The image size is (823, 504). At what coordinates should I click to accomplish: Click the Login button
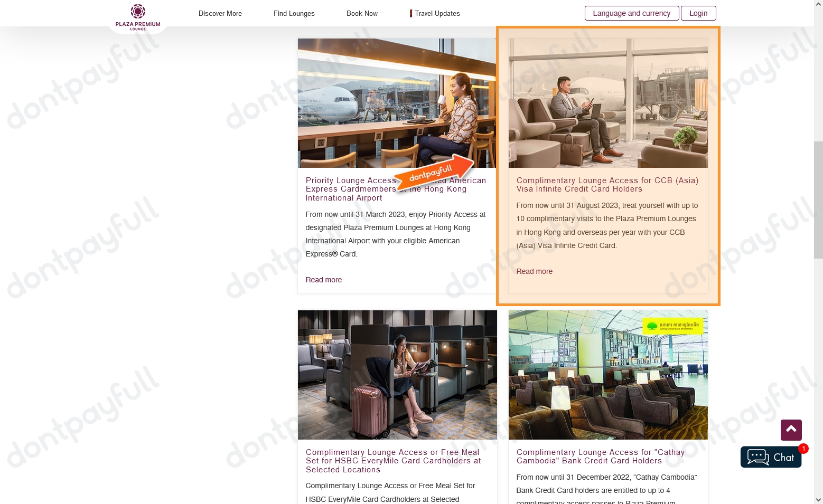(x=698, y=13)
